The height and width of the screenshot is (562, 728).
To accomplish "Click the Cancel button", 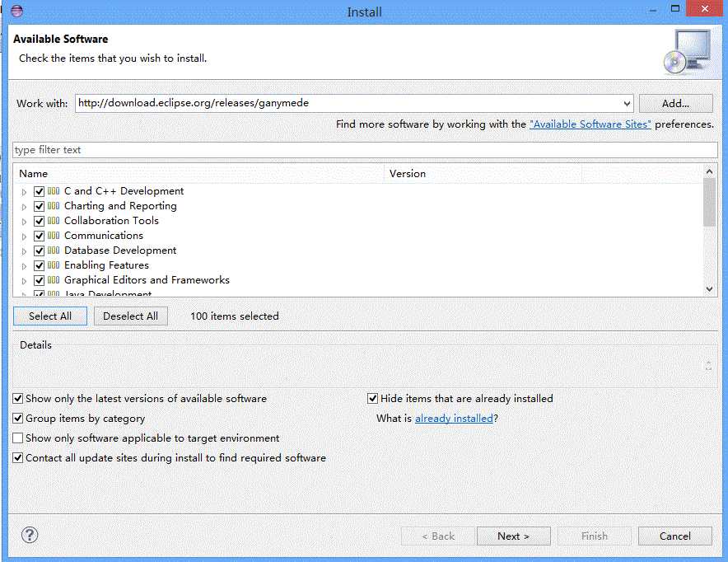I will coord(675,536).
